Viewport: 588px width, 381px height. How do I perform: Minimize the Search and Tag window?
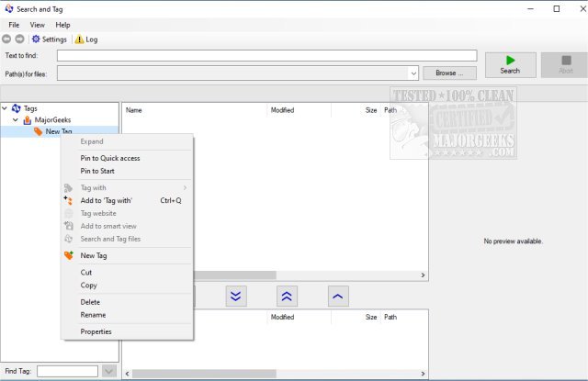click(530, 8)
